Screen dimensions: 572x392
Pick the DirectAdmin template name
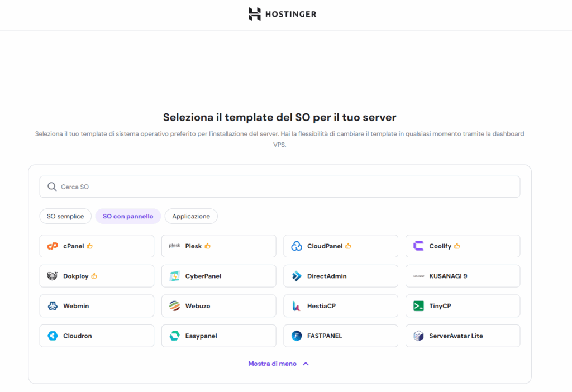click(x=327, y=276)
